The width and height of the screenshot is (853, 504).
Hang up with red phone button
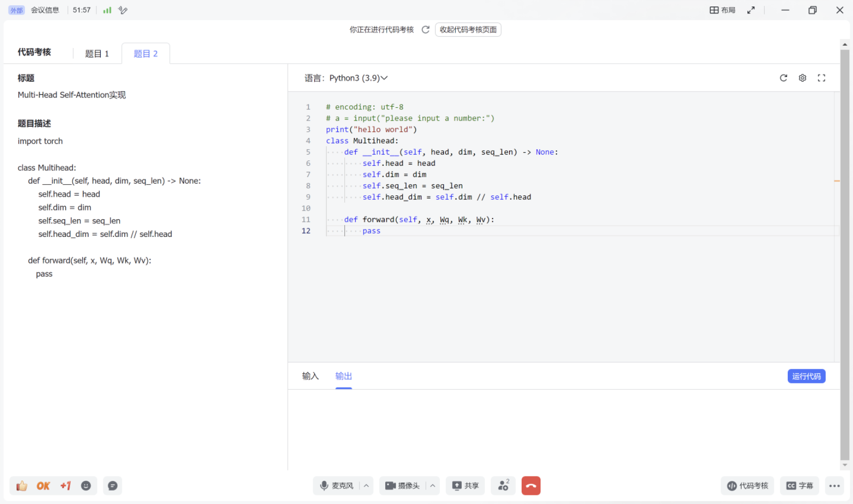pos(531,486)
